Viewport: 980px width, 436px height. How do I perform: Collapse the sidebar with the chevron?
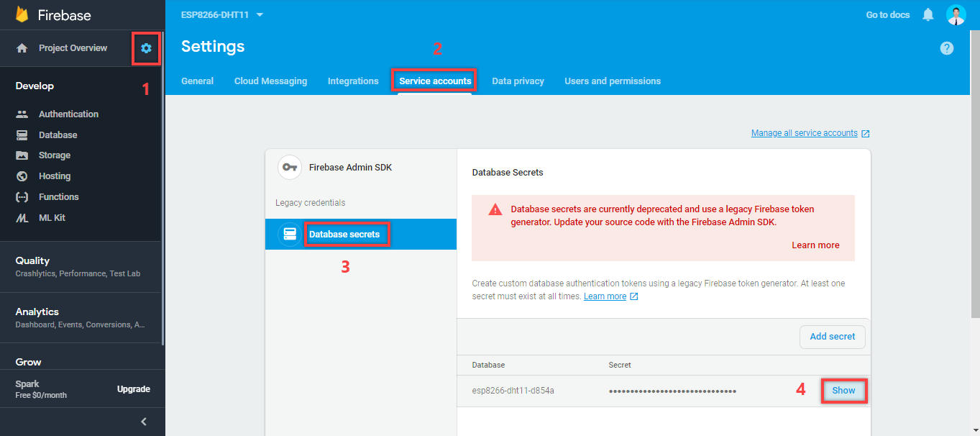tap(144, 422)
